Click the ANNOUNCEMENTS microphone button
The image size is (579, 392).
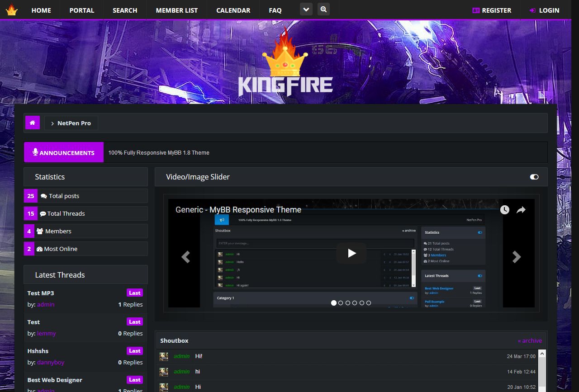coord(64,152)
